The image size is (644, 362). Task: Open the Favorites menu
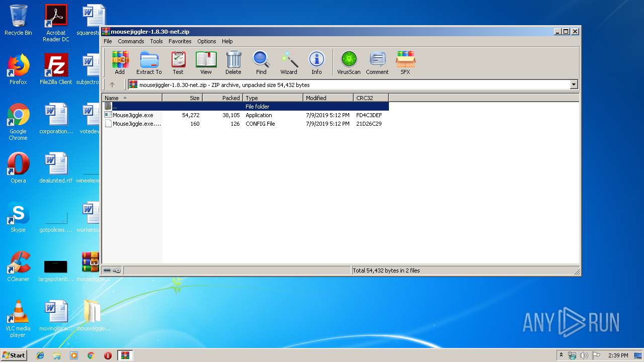(x=180, y=41)
